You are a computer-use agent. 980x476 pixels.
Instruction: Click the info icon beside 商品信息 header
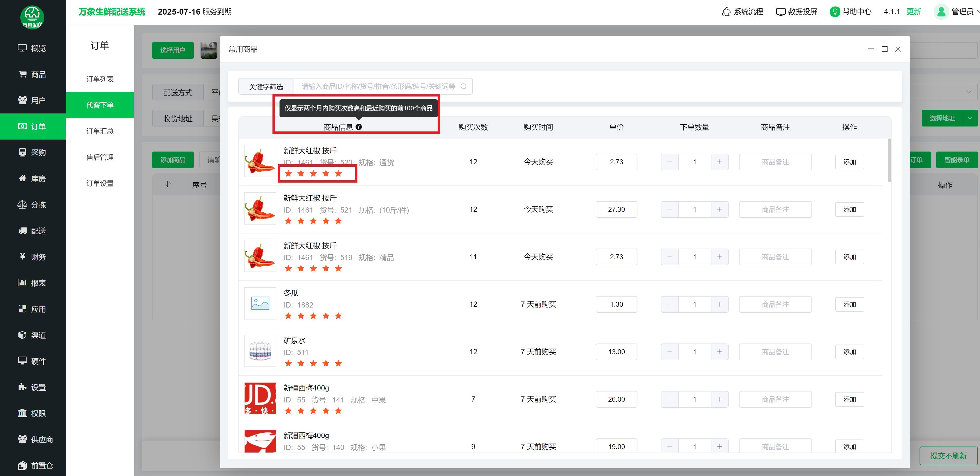(359, 127)
